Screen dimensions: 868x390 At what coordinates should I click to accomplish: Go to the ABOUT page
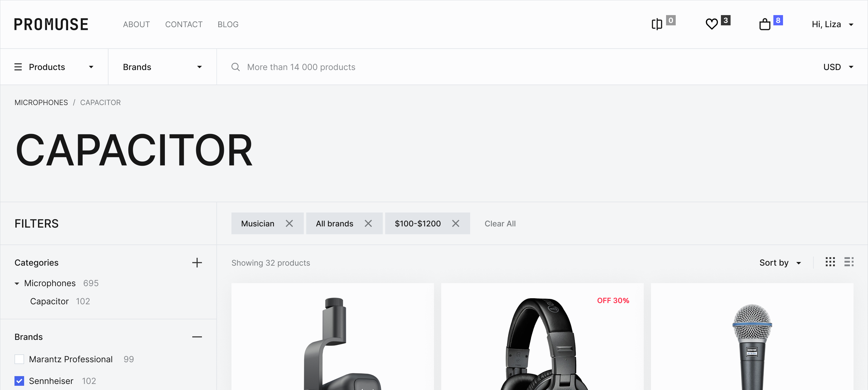pyautogui.click(x=136, y=24)
